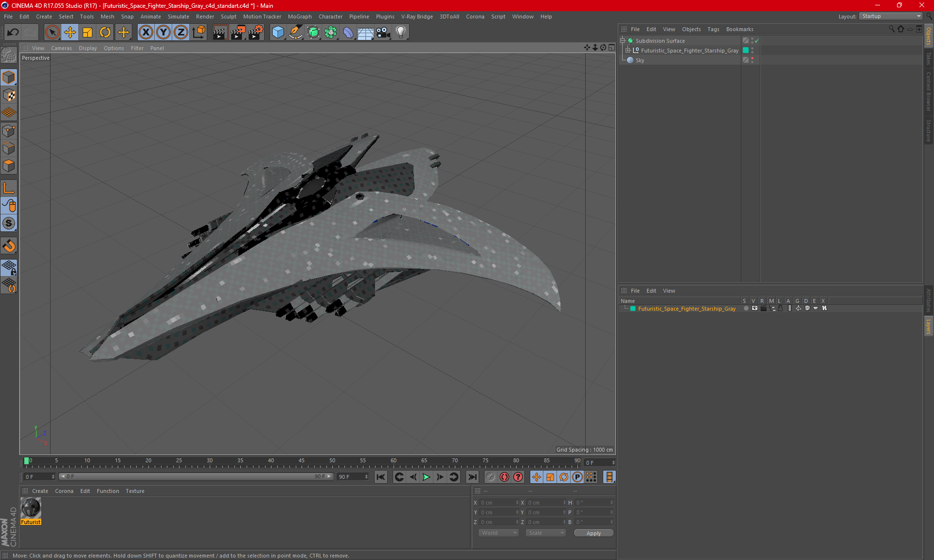Open the MoGraph array icon
The height and width of the screenshot is (560, 934).
(x=331, y=33)
